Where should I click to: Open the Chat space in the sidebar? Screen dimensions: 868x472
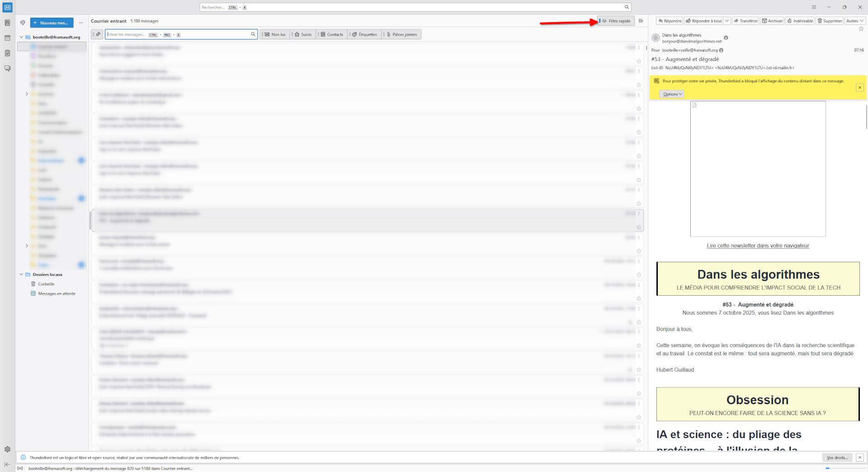click(7, 68)
